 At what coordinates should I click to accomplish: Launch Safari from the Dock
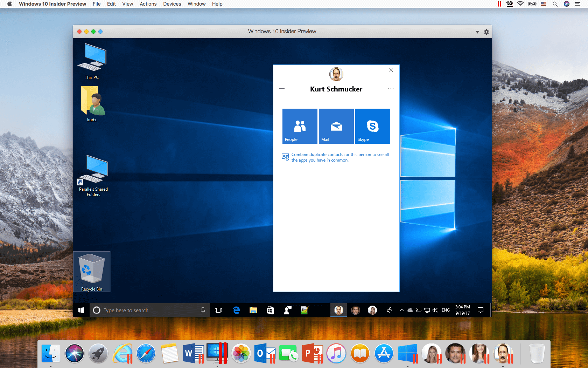[x=146, y=353]
